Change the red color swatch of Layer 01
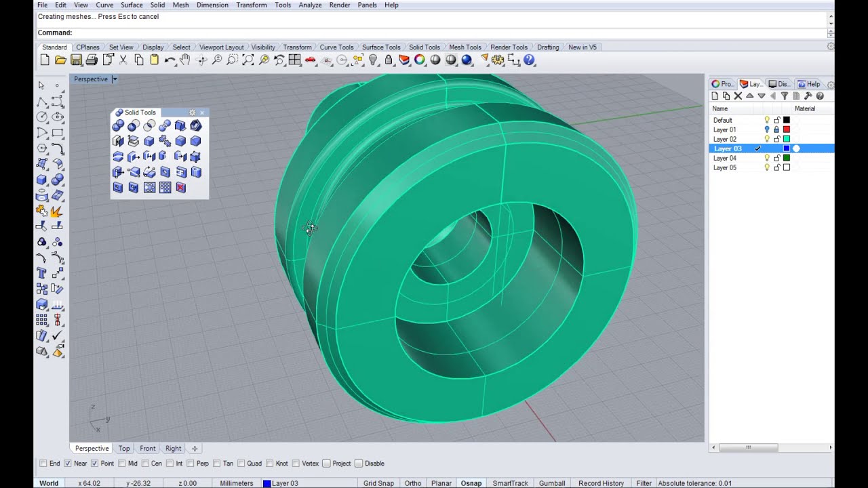The image size is (868, 488). (x=787, y=129)
